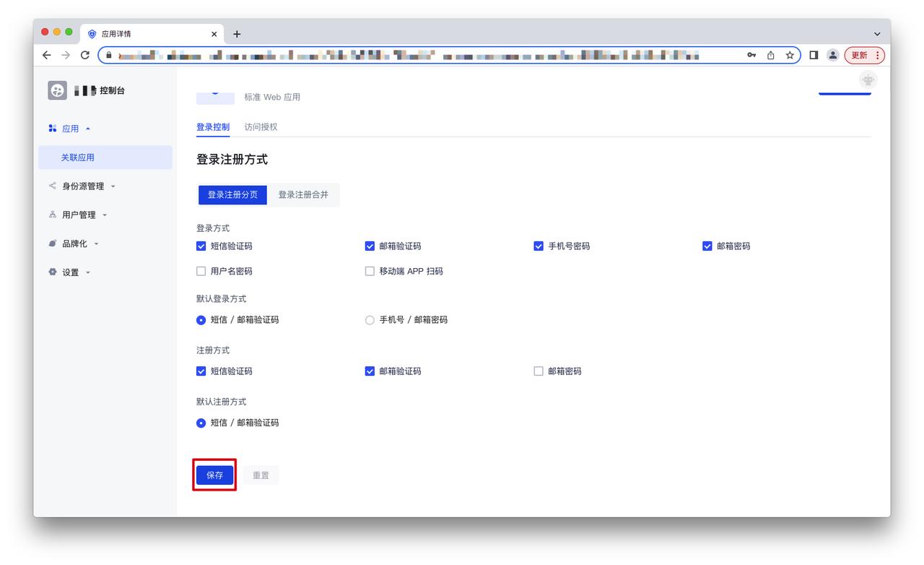924x565 pixels.
Task: Expand the 设置 sidebar menu
Action: 70,272
